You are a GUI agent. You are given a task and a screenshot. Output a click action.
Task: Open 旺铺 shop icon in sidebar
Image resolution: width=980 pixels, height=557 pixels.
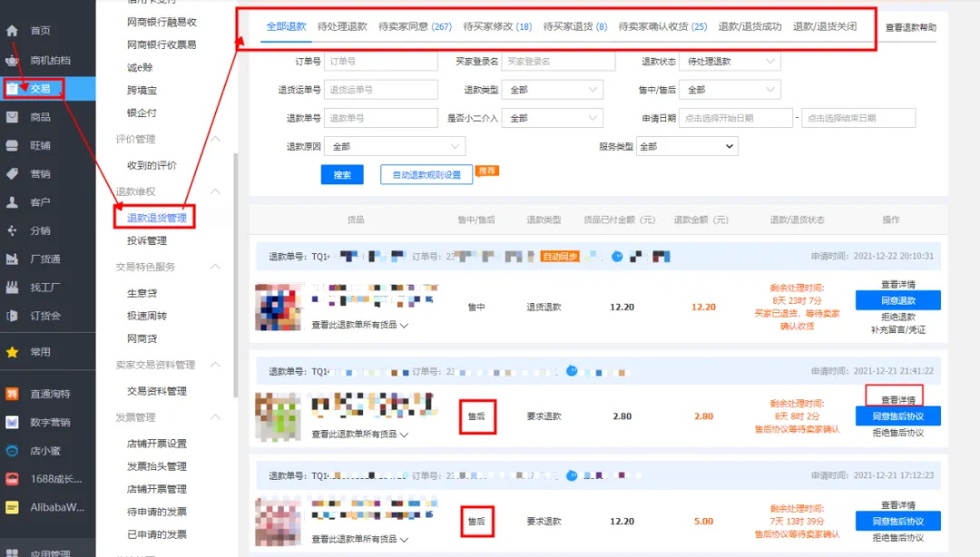tap(12, 145)
